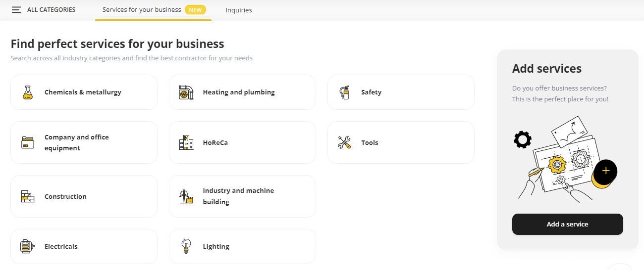Viewport: 644px width, 270px height.
Task: Open Company and office equipment category
Action: [84, 142]
